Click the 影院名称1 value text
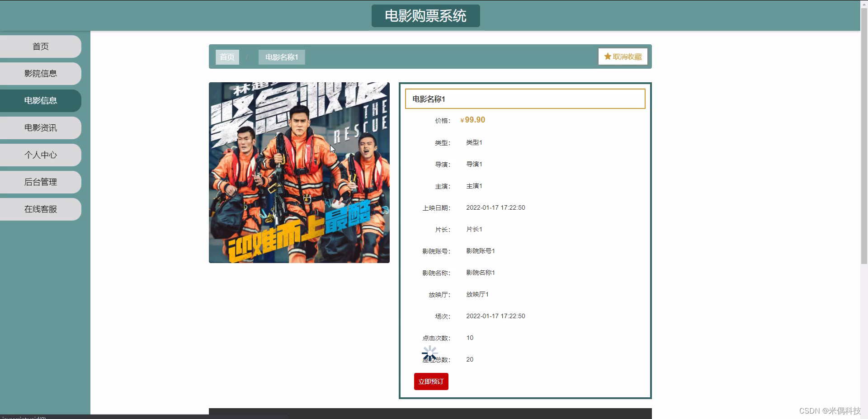The width and height of the screenshot is (868, 419). click(481, 273)
